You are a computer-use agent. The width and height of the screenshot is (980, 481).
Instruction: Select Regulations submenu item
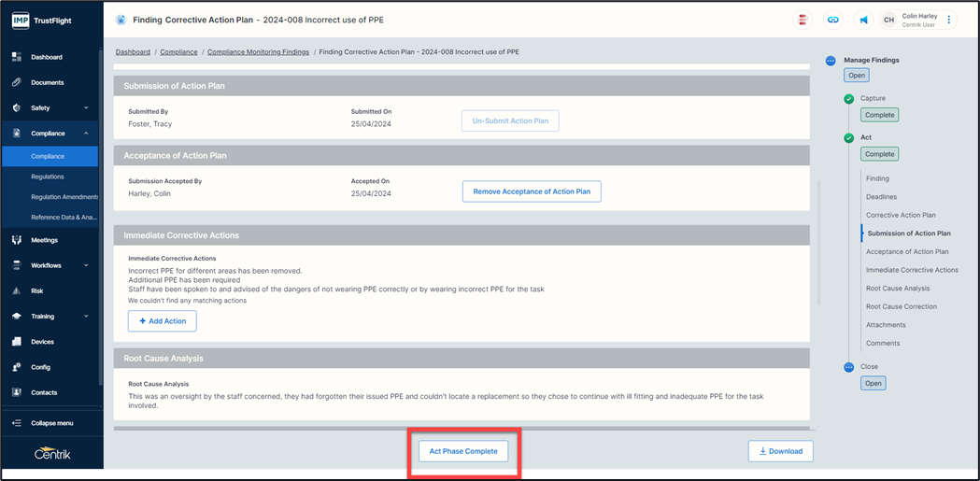pyautogui.click(x=48, y=177)
